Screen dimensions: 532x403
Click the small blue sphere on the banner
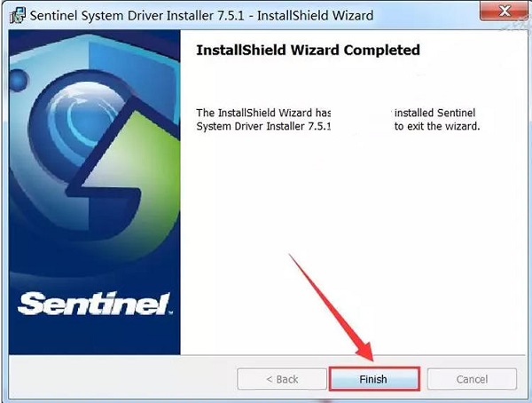coord(19,80)
